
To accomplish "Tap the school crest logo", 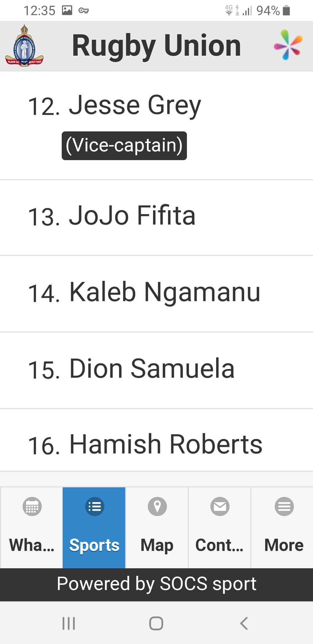I will click(24, 46).
